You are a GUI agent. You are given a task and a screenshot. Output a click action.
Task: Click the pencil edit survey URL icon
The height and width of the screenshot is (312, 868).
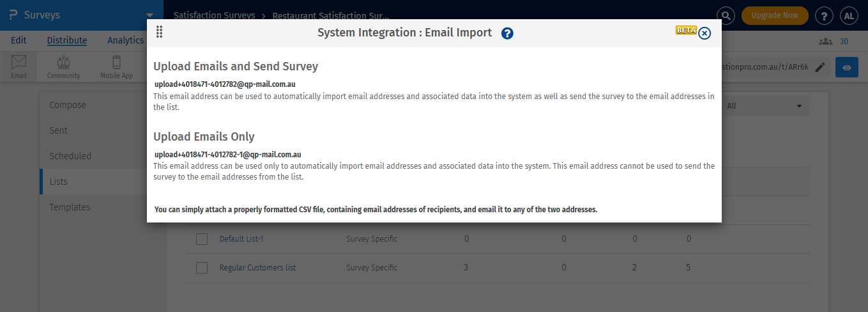820,67
